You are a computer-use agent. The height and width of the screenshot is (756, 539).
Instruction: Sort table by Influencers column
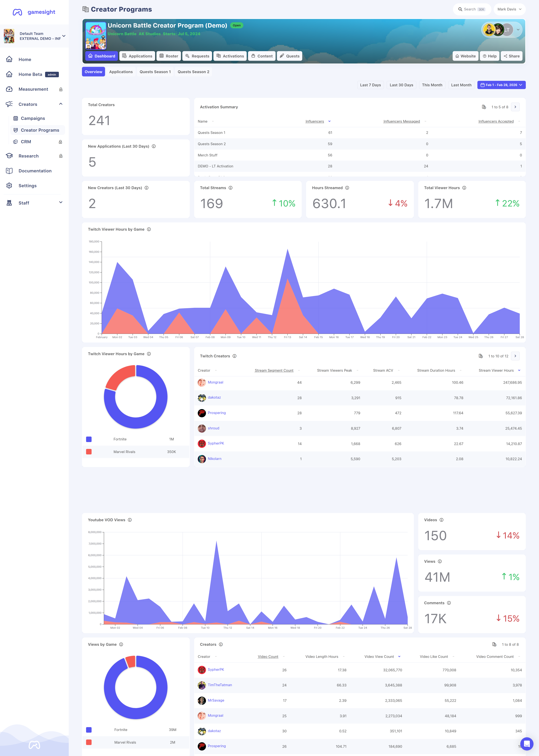[x=315, y=121]
